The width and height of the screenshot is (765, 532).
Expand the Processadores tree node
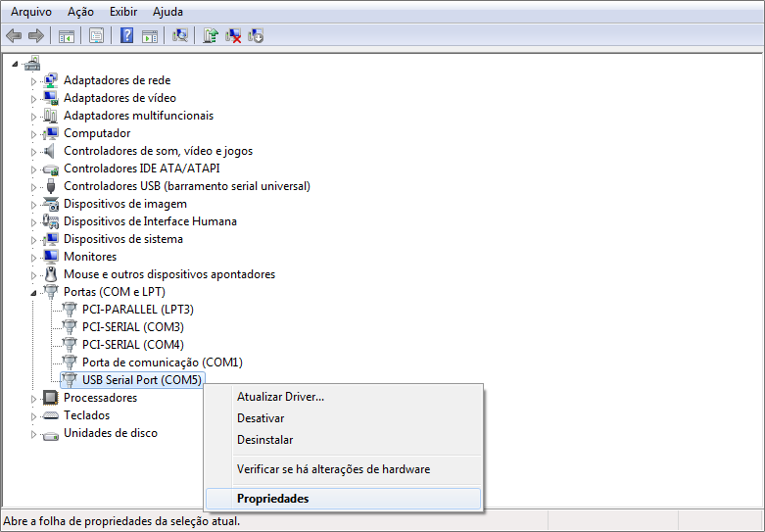pyautogui.click(x=33, y=398)
